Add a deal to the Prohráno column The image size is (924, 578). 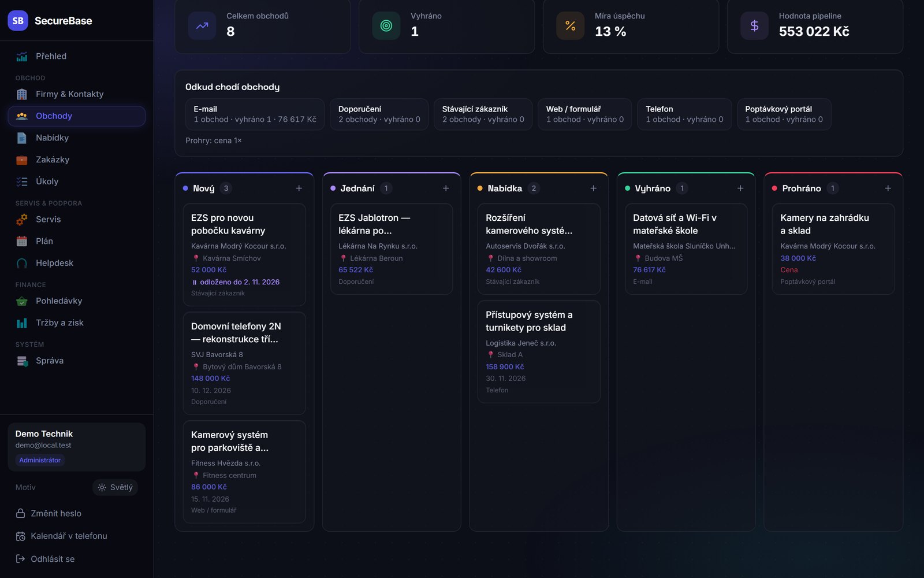[888, 188]
